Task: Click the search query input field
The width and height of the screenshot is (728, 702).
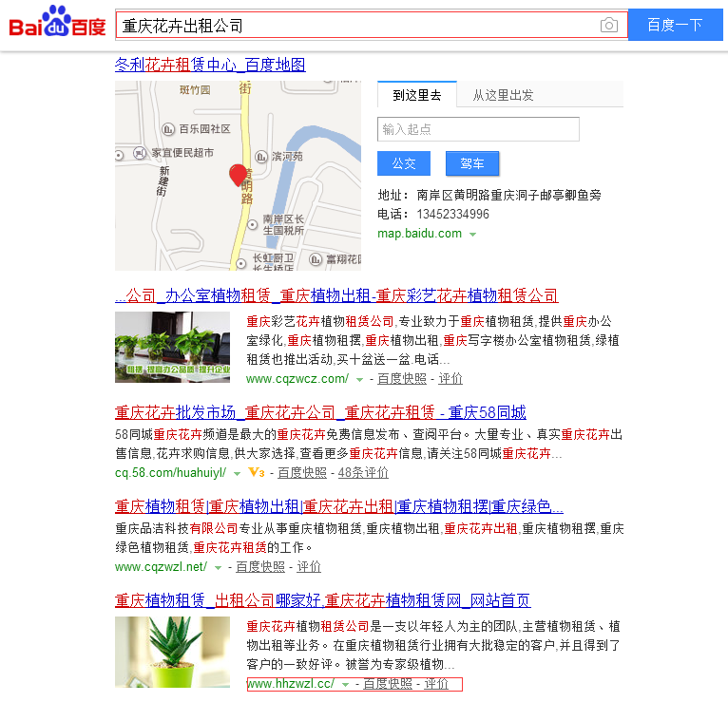Action: pyautogui.click(x=356, y=26)
